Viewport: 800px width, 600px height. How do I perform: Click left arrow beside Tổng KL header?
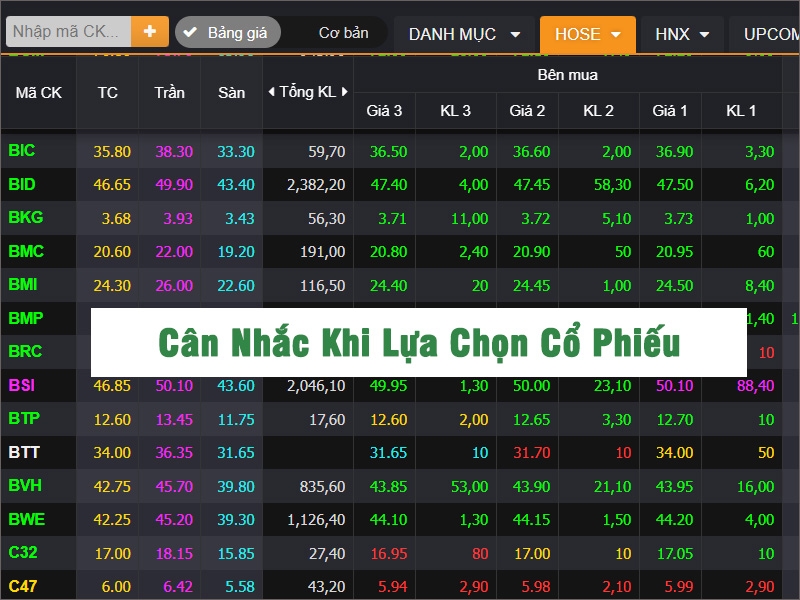coord(271,92)
